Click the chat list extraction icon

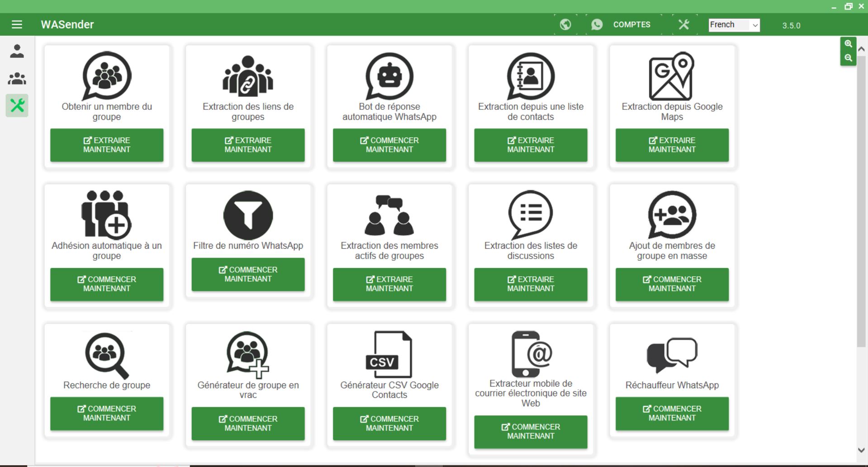pos(531,215)
